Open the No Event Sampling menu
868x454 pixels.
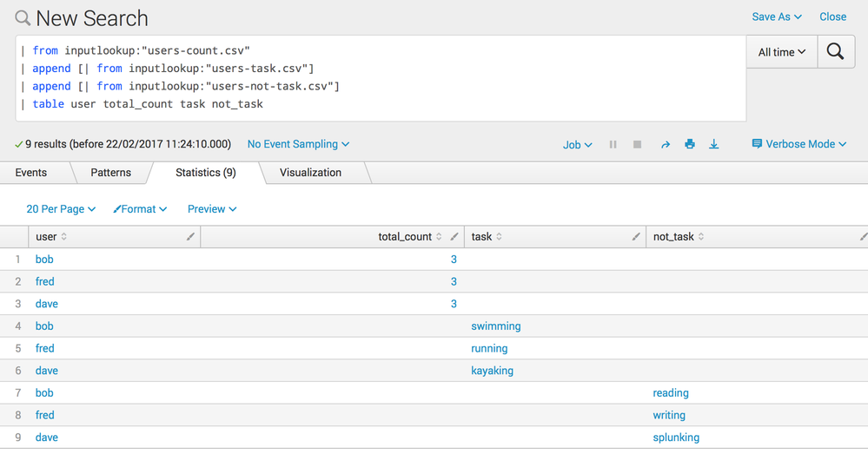(x=298, y=144)
